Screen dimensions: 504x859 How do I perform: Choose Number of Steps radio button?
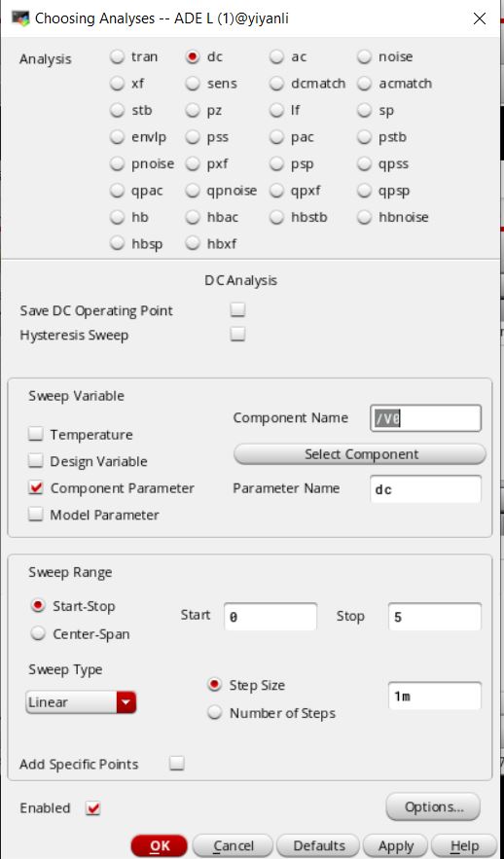[215, 713]
